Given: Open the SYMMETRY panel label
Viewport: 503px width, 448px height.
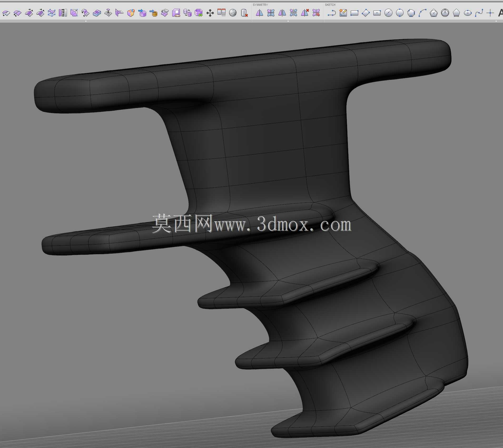Looking at the screenshot, I should coord(260,5).
